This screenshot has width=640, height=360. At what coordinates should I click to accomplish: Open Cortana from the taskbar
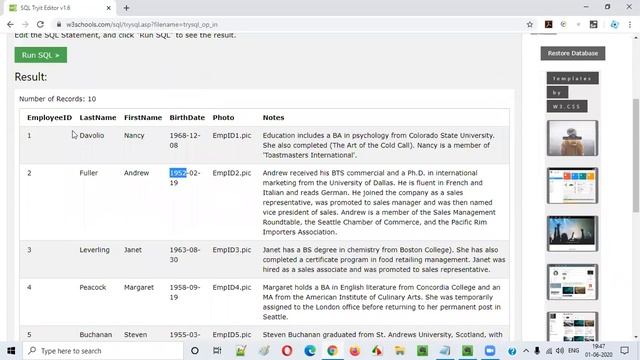(x=195, y=351)
